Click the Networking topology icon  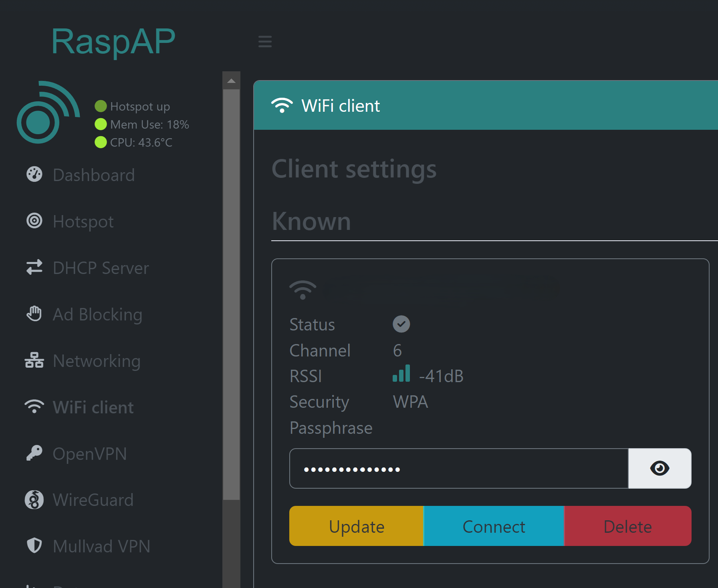(34, 360)
